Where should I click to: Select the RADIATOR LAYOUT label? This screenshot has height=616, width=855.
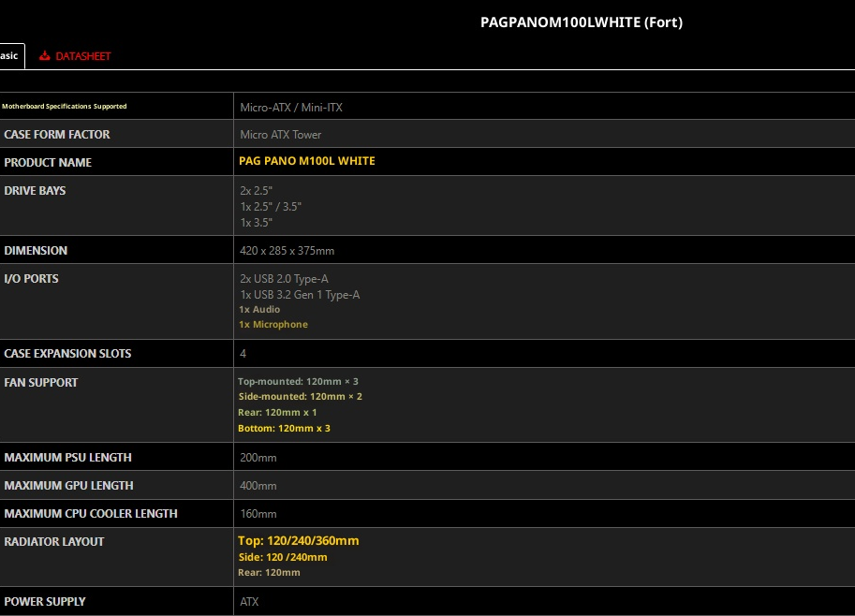click(x=54, y=541)
